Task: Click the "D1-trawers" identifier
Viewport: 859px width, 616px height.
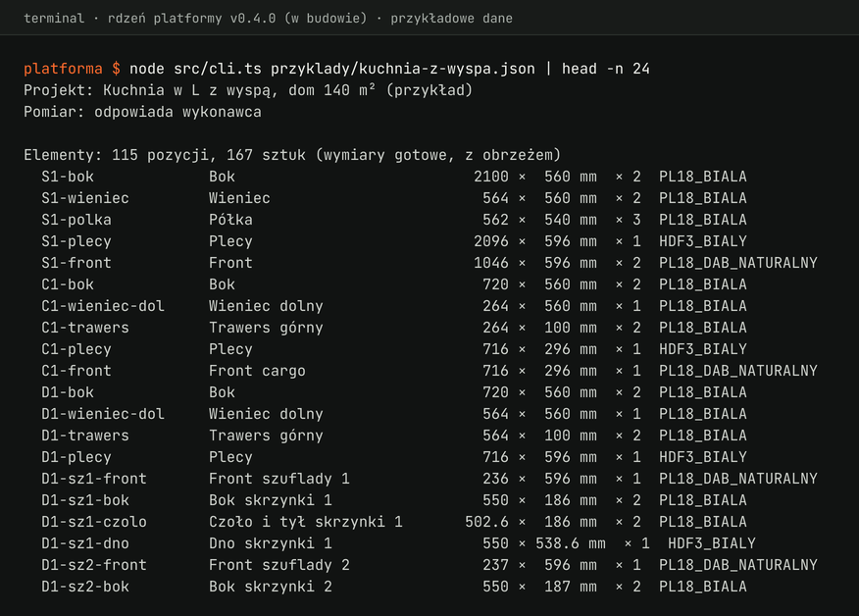Action: coord(85,436)
